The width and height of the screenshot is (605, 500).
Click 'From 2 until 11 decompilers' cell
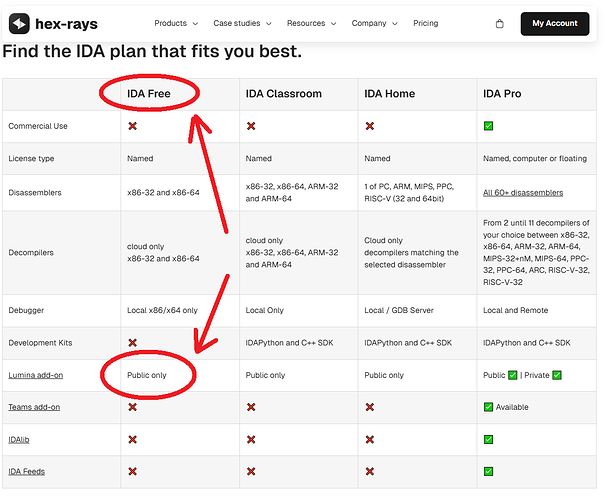click(536, 252)
